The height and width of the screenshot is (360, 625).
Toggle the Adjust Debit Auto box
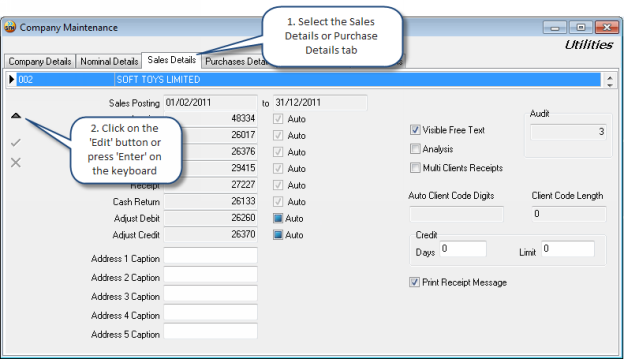[278, 218]
